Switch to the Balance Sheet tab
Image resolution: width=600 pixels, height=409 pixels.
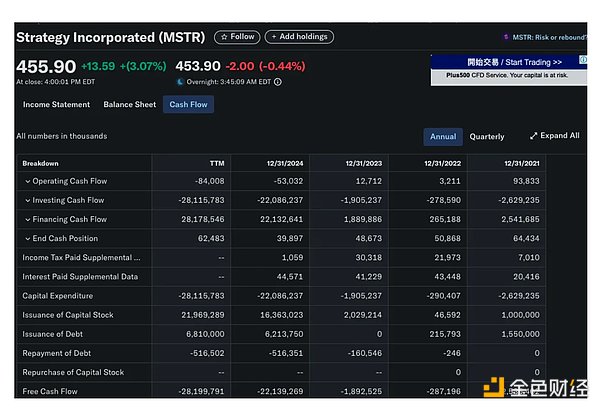coord(130,104)
